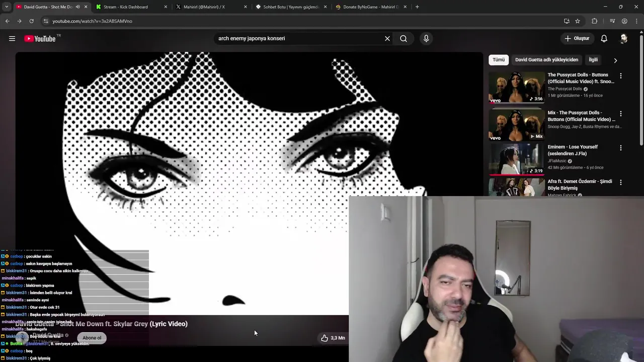Open the install app icon in address bar
This screenshot has width=644, height=362.
pos(567,21)
